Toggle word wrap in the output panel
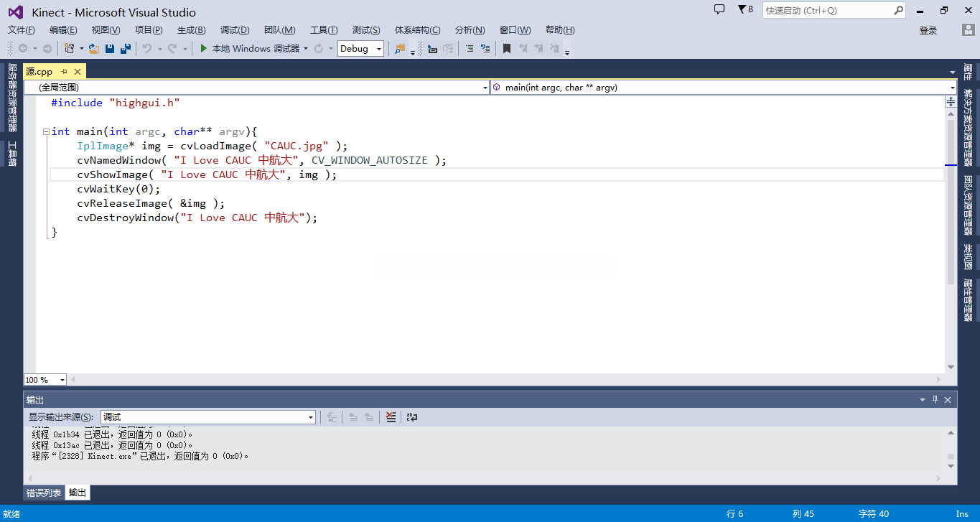980x522 pixels. [412, 417]
